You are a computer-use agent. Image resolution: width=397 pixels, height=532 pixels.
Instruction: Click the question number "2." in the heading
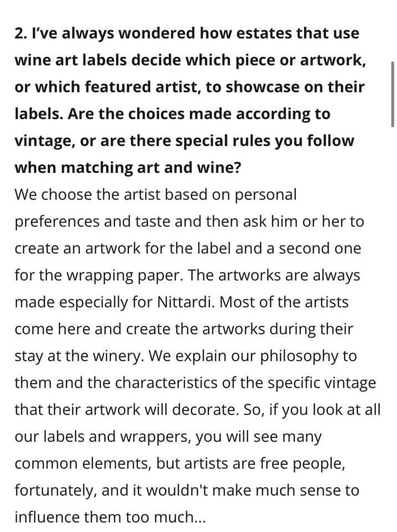(21, 33)
